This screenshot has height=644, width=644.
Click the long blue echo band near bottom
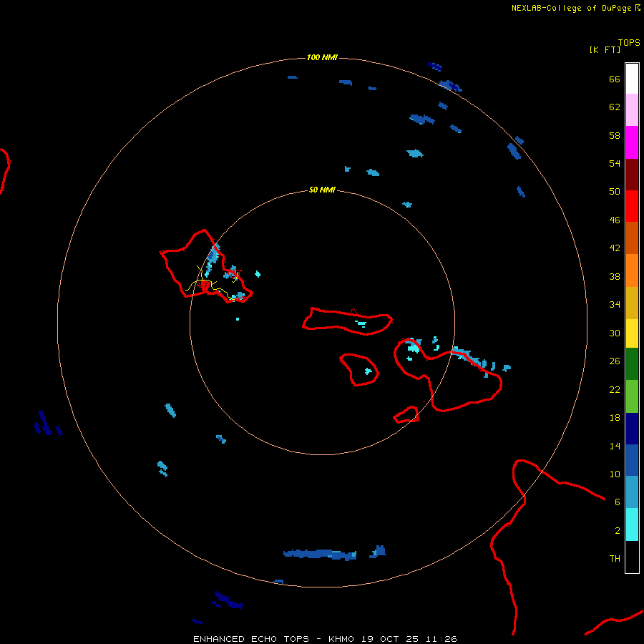tap(320, 555)
